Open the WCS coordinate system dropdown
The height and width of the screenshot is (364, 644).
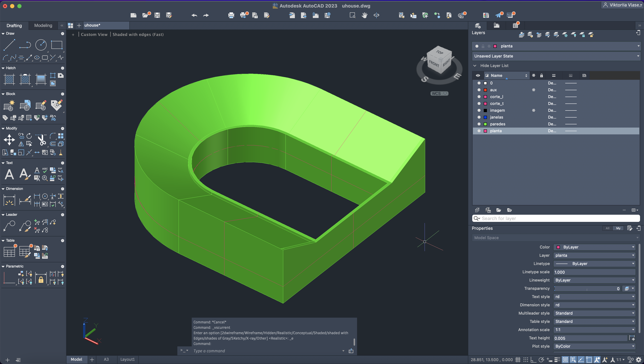click(x=439, y=93)
